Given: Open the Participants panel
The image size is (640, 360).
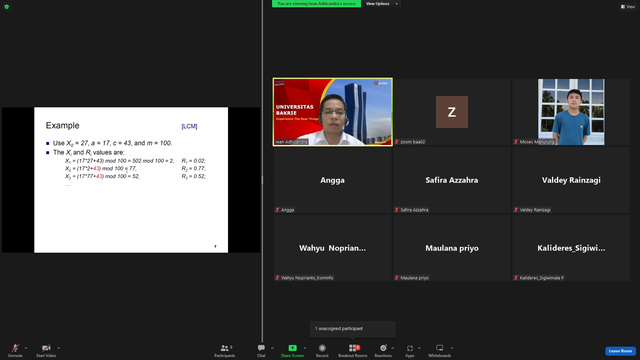Looking at the screenshot, I should [x=224, y=350].
